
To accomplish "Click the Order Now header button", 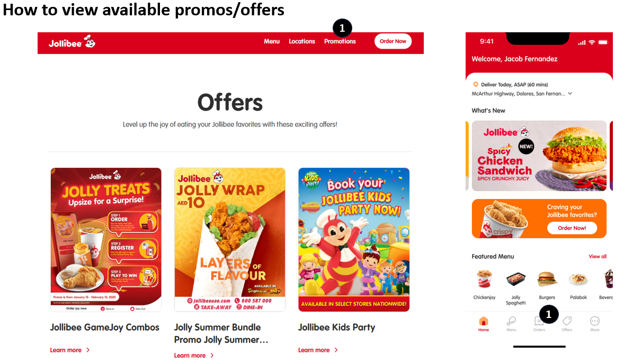I will [x=393, y=41].
